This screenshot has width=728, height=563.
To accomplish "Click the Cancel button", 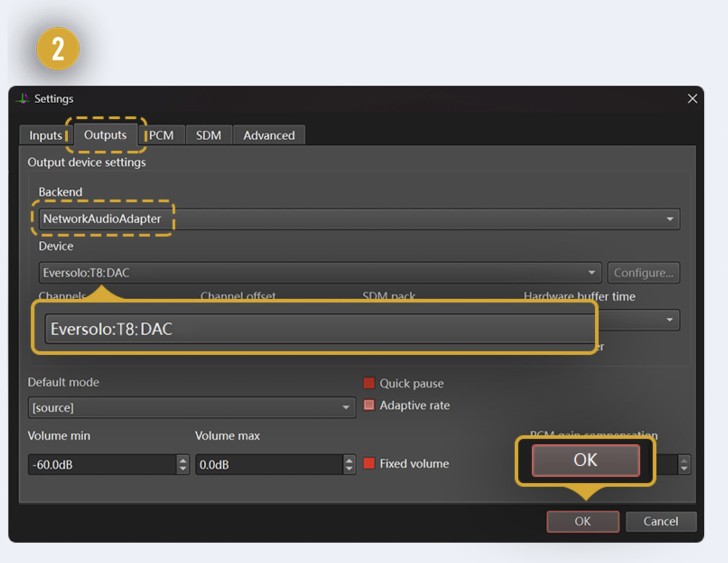I will (x=661, y=521).
